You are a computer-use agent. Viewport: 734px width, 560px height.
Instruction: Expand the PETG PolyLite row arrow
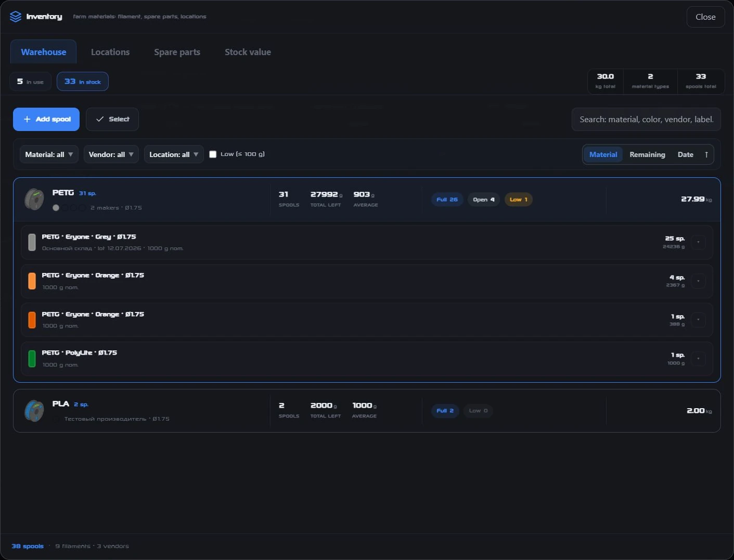pyautogui.click(x=698, y=359)
